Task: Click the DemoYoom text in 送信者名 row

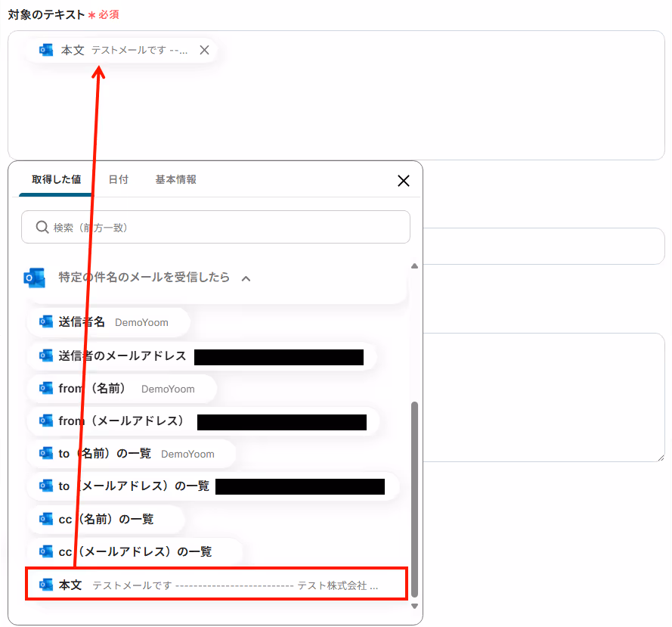Action: (141, 322)
